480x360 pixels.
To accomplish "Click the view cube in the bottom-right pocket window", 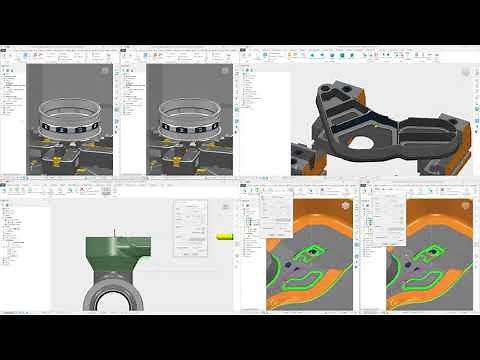I will (x=466, y=206).
